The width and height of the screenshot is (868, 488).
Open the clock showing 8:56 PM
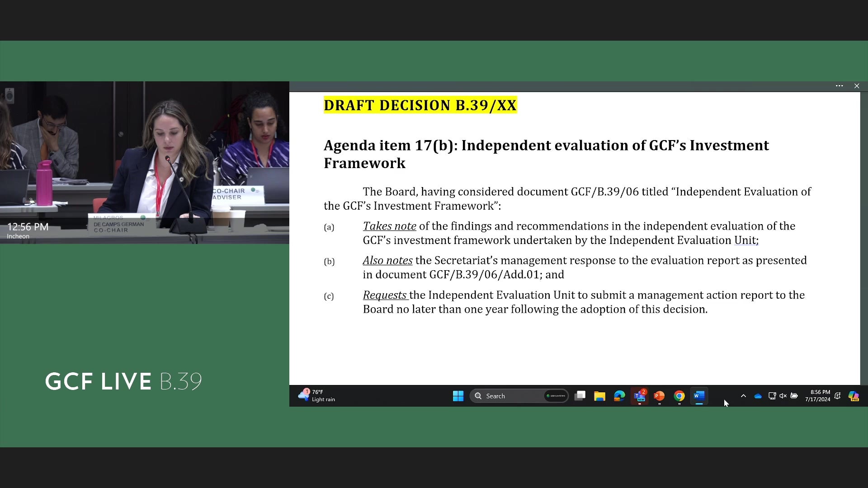pos(817,396)
